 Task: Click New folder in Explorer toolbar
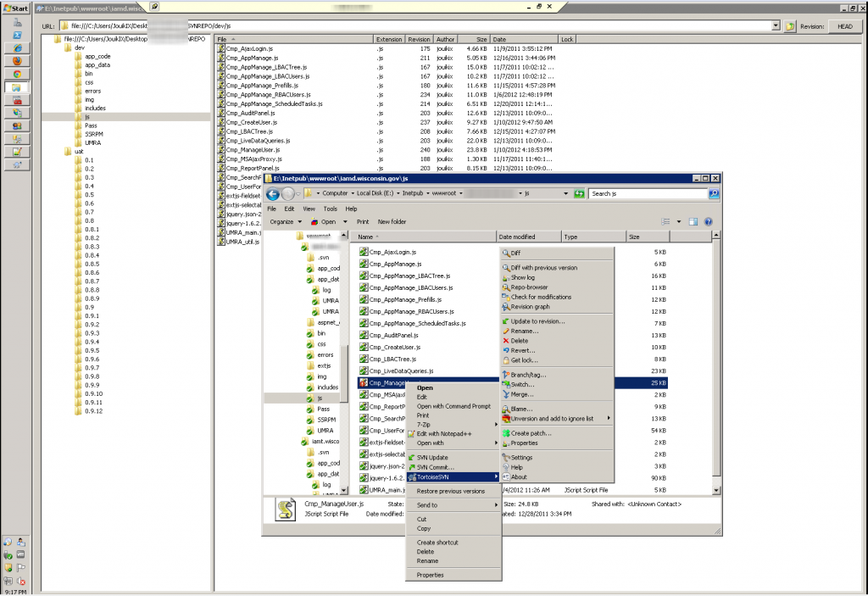pos(392,221)
